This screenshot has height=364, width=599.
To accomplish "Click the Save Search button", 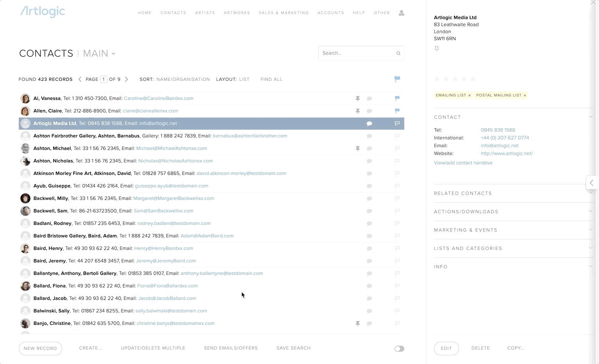I will (293, 348).
